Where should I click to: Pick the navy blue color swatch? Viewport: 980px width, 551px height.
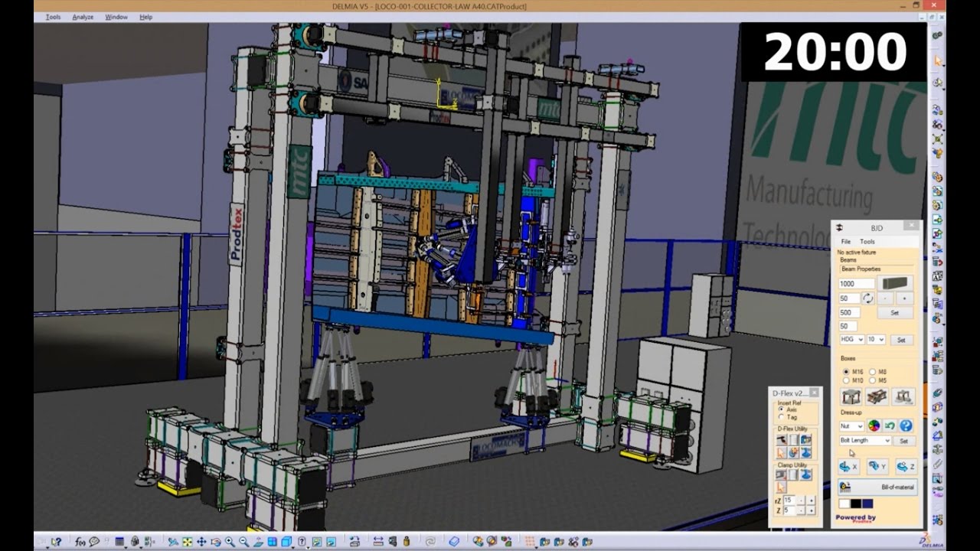(867, 504)
